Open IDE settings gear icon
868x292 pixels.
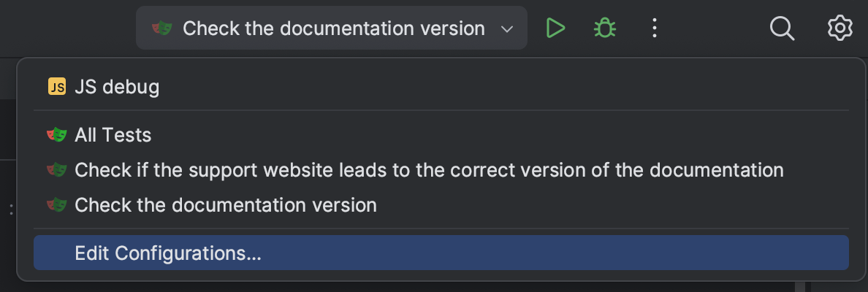point(840,28)
